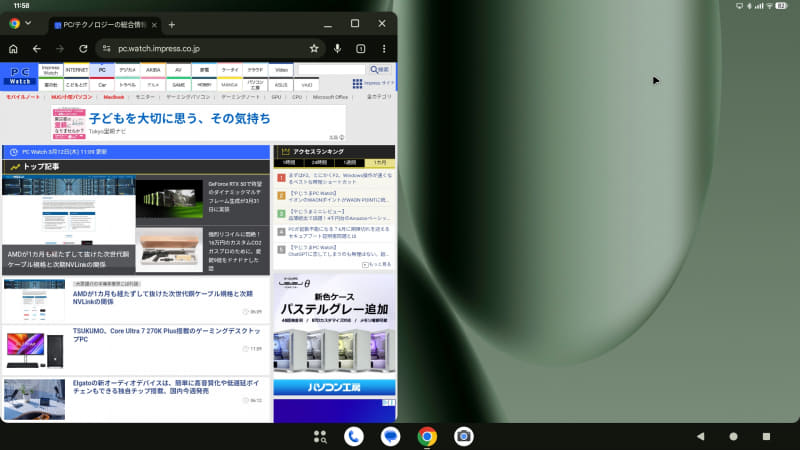Select the Car nav tab
Screen dimensions: 800x450
coord(102,85)
